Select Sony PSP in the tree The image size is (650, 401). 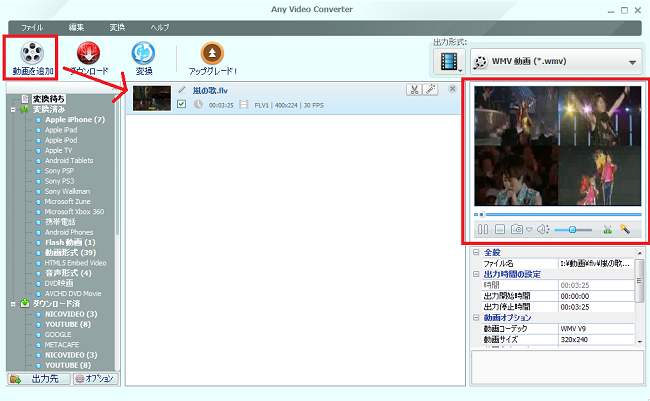59,171
